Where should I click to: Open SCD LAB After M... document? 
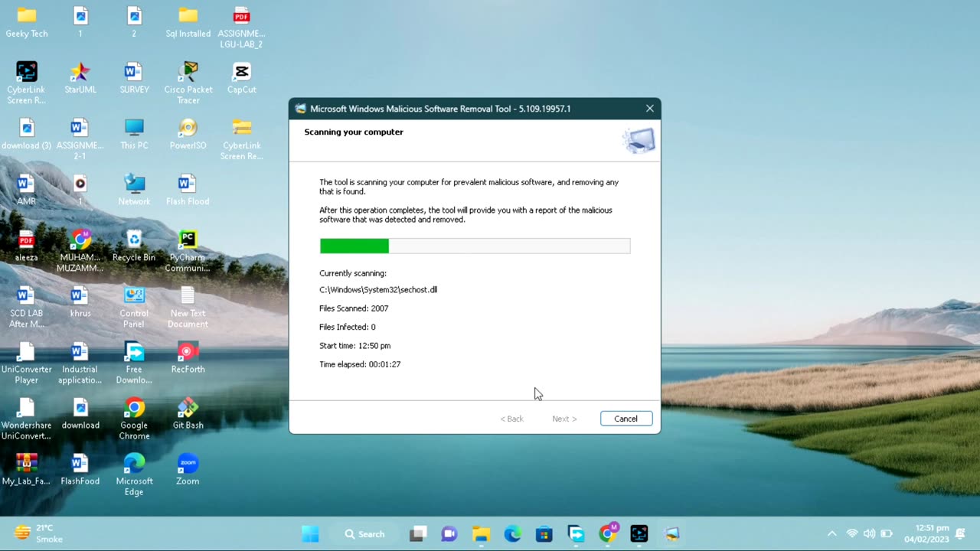tap(27, 307)
